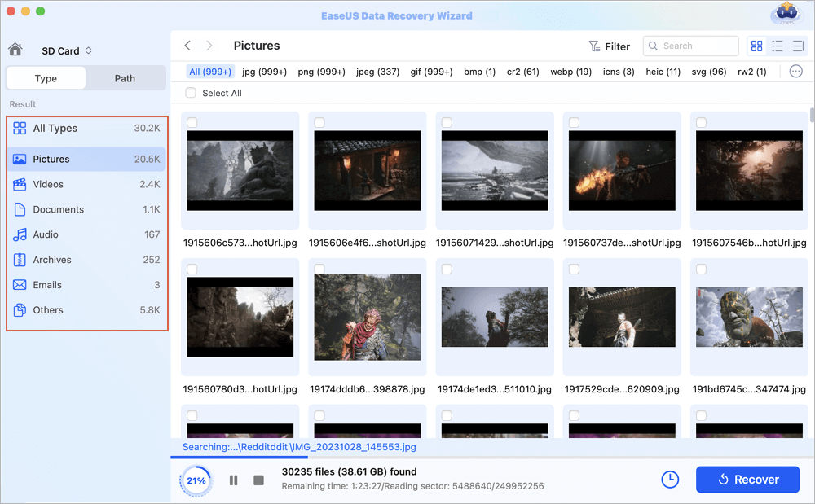Click the EaseUS mascot icon
The width and height of the screenshot is (815, 504).
(786, 13)
